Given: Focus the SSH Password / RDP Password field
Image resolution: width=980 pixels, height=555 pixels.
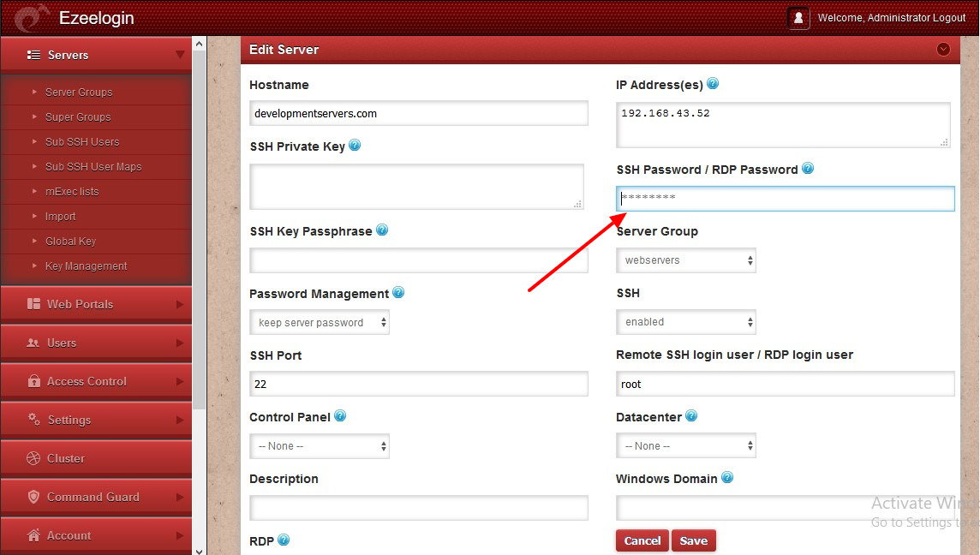Looking at the screenshot, I should 785,198.
